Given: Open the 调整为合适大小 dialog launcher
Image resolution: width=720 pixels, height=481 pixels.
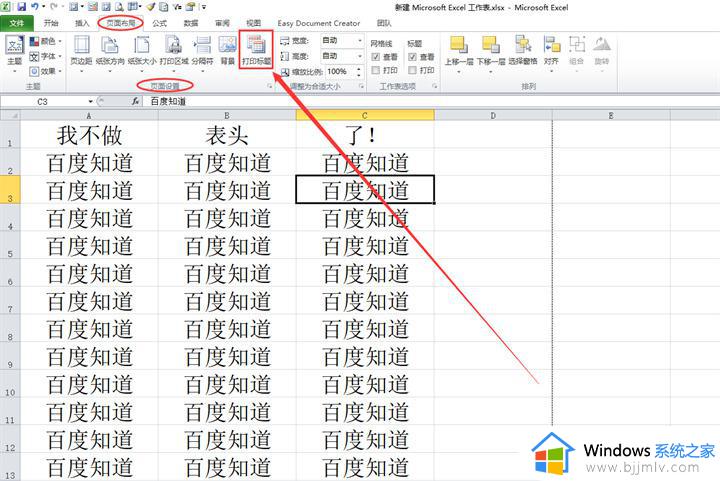Looking at the screenshot, I should pyautogui.click(x=362, y=86).
